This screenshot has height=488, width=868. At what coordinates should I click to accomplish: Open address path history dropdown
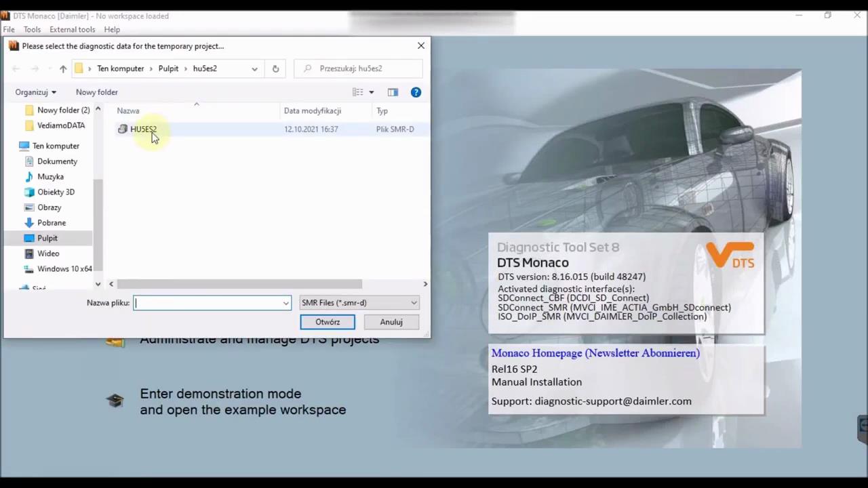(x=254, y=68)
